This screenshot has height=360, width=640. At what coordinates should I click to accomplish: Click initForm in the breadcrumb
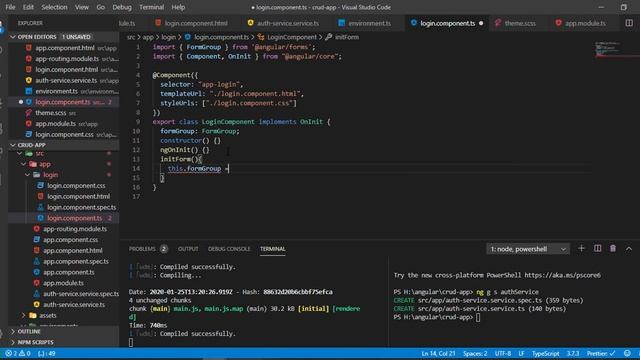[347, 37]
